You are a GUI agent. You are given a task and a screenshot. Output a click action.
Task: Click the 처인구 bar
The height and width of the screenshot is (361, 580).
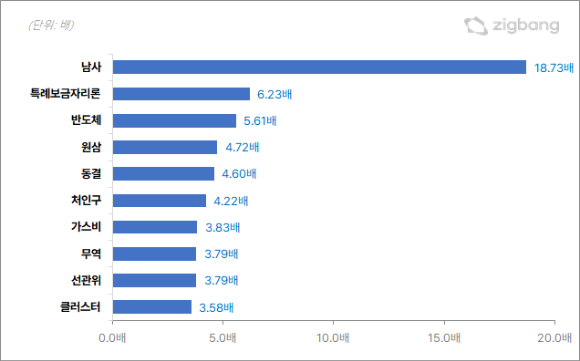pos(159,200)
